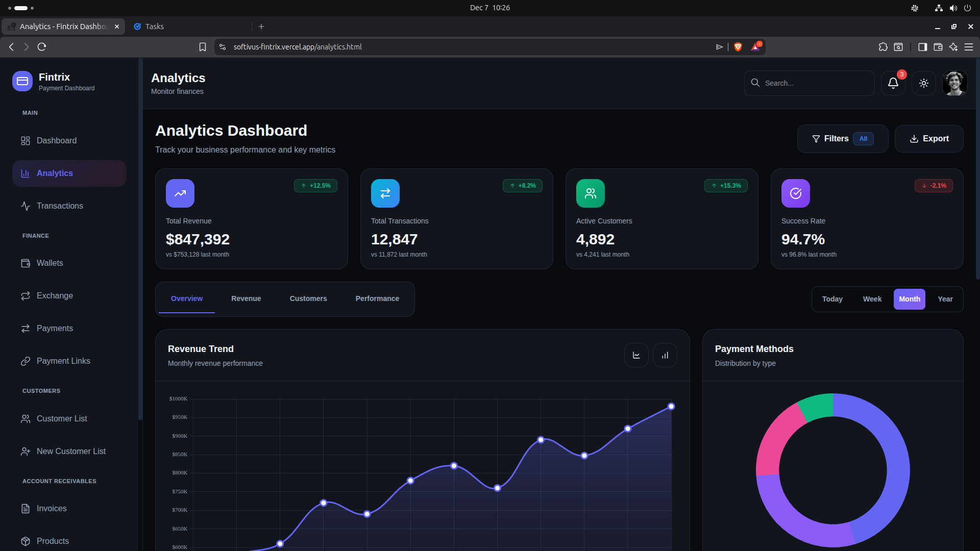Enable the Today time range
The width and height of the screenshot is (980, 551).
pyautogui.click(x=832, y=299)
